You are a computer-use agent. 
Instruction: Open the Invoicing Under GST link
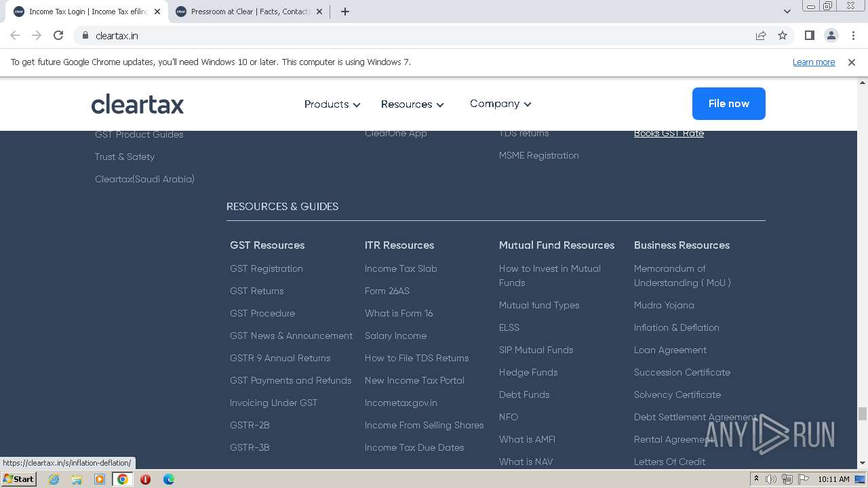274,403
